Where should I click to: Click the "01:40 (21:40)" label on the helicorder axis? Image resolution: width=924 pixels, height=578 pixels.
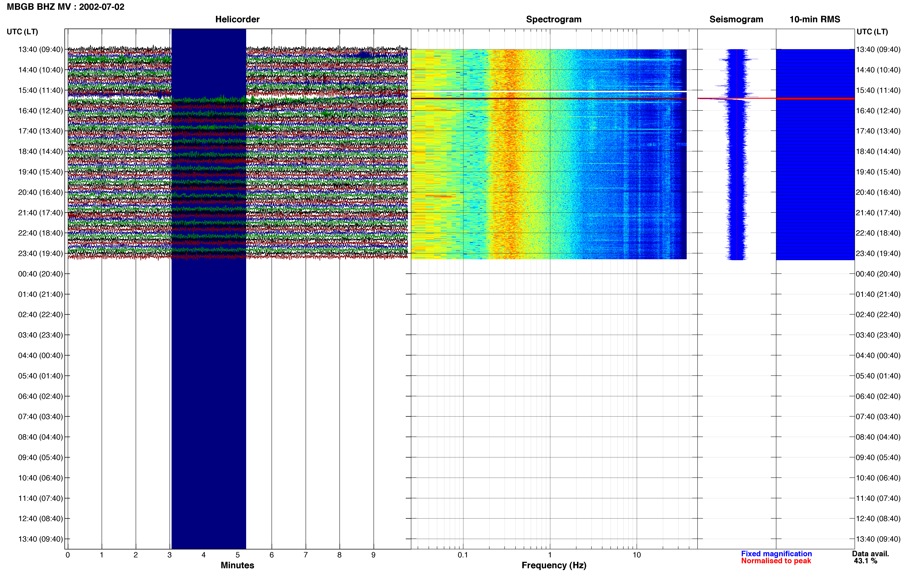pyautogui.click(x=41, y=294)
